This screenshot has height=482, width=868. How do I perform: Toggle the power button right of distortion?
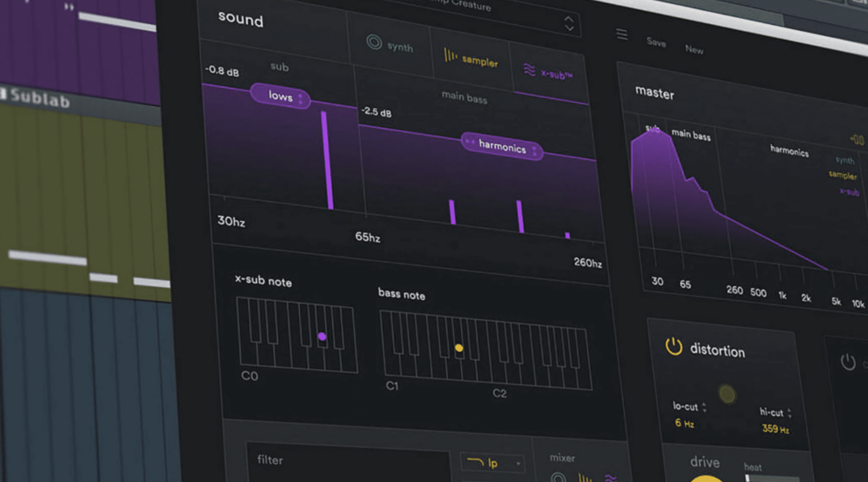pyautogui.click(x=848, y=361)
